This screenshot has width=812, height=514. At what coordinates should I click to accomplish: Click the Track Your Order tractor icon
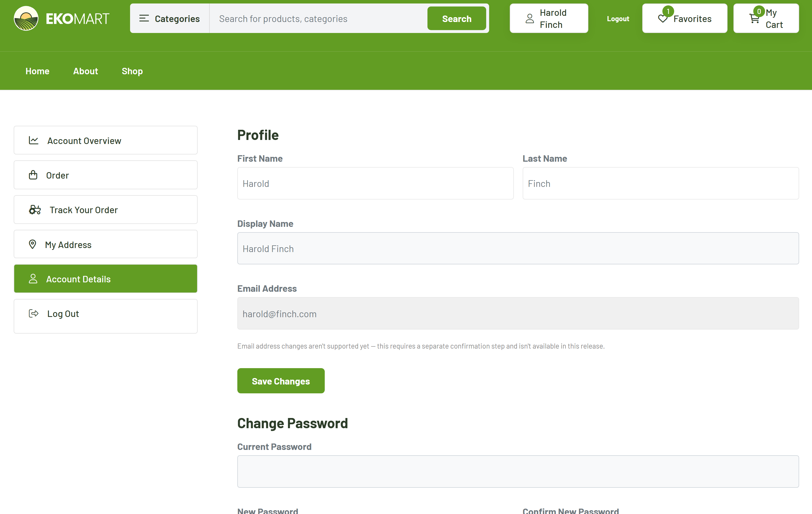coord(35,210)
